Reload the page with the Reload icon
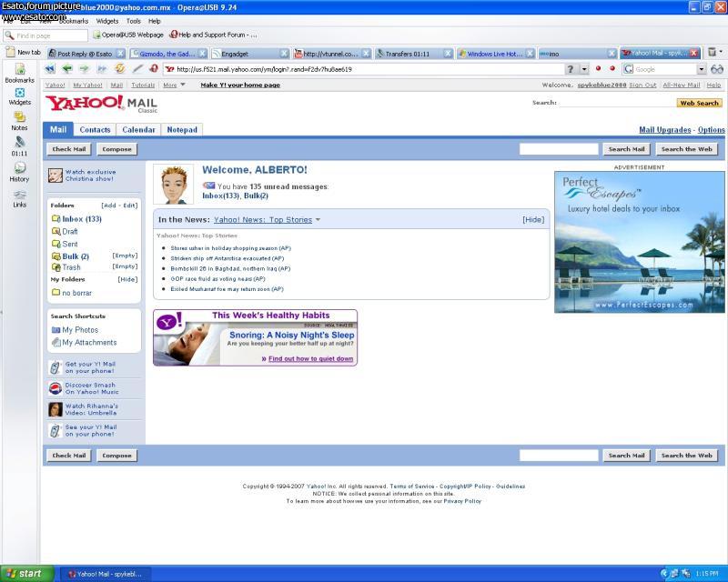 click(x=120, y=69)
